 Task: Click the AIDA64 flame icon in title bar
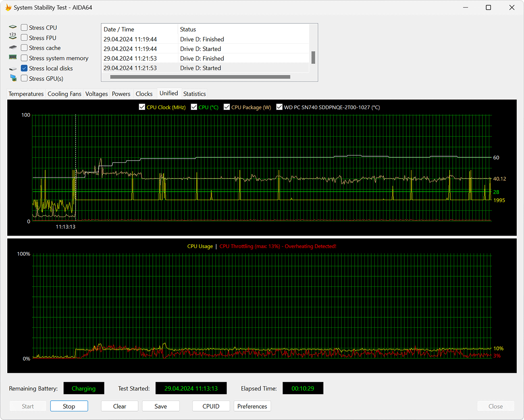[8, 8]
